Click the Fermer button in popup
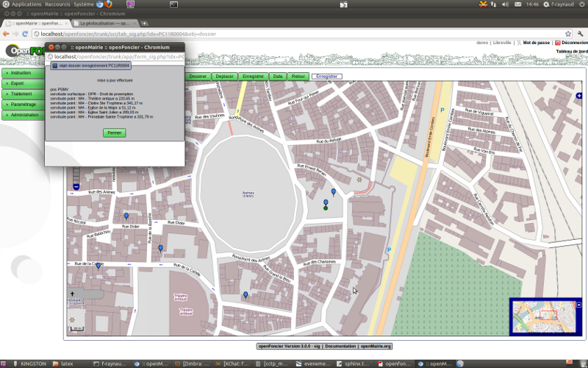588x368 pixels. (115, 132)
